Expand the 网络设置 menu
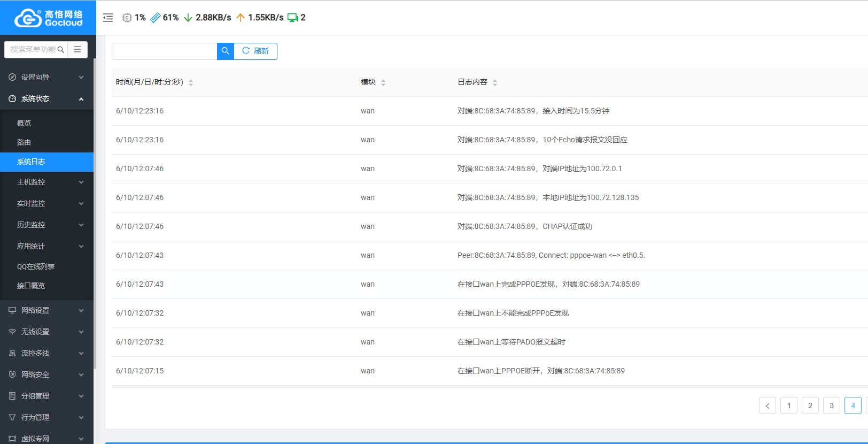This screenshot has width=868, height=444. pos(46,310)
